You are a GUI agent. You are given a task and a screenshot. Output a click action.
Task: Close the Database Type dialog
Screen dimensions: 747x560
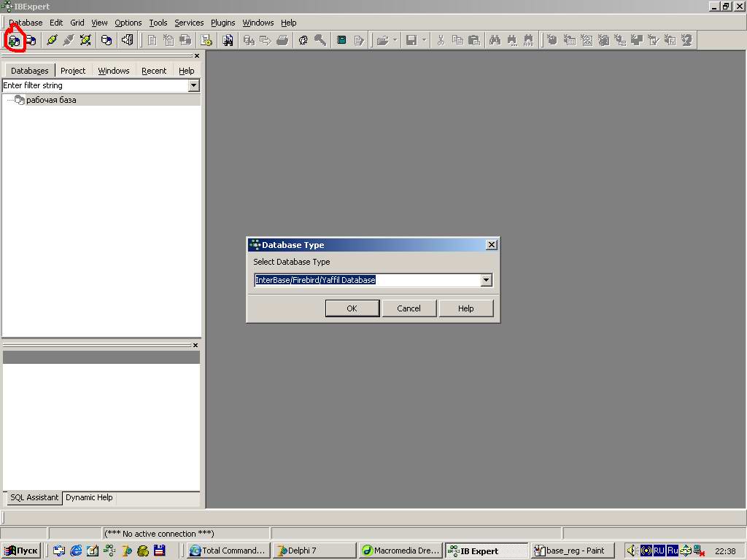[x=491, y=245]
